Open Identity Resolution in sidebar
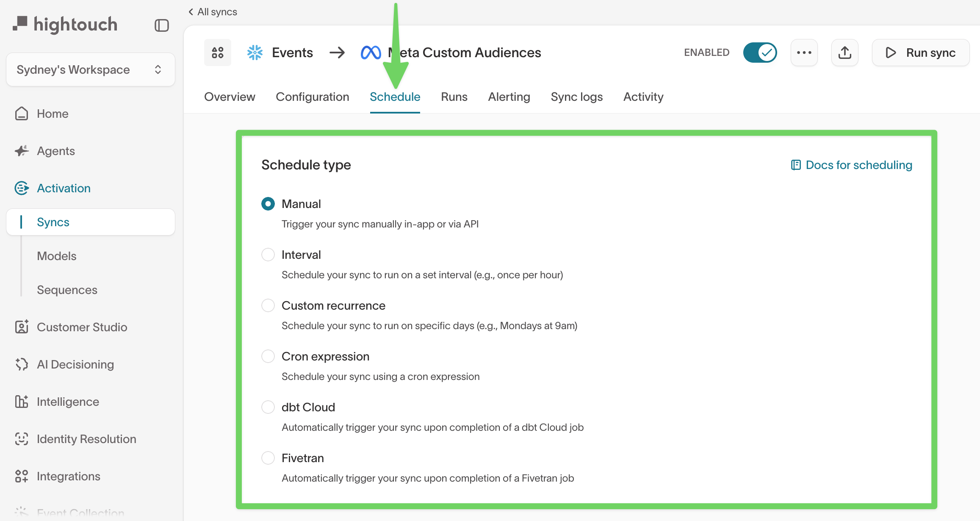Viewport: 980px width, 521px height. tap(86, 439)
